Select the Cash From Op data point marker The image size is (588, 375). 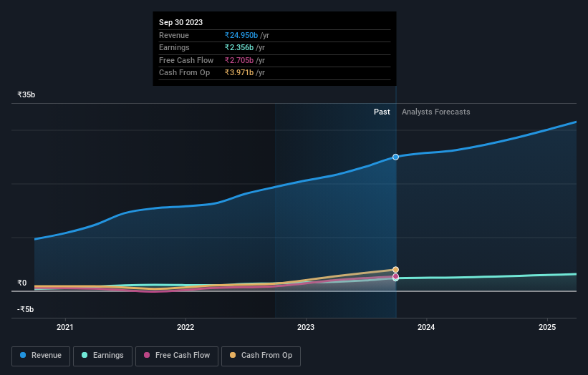point(395,270)
